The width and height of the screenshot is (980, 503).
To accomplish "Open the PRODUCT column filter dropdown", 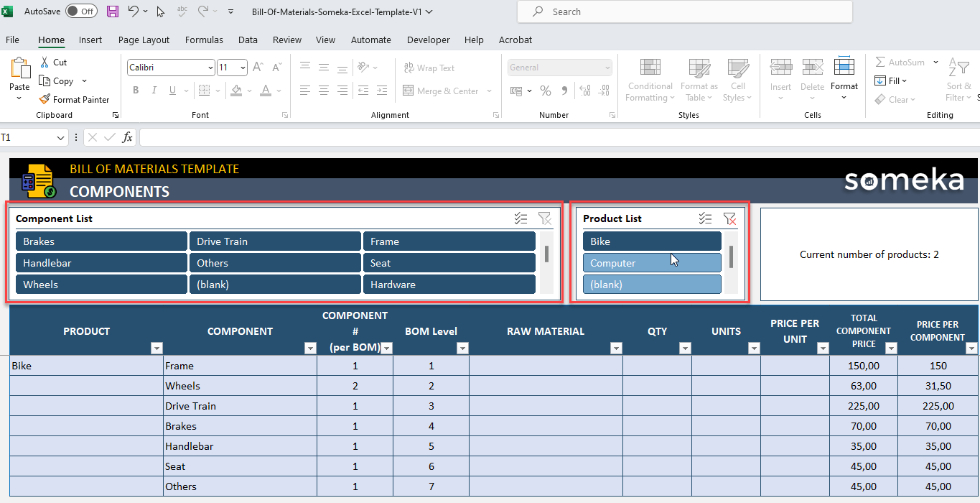I will tap(157, 348).
